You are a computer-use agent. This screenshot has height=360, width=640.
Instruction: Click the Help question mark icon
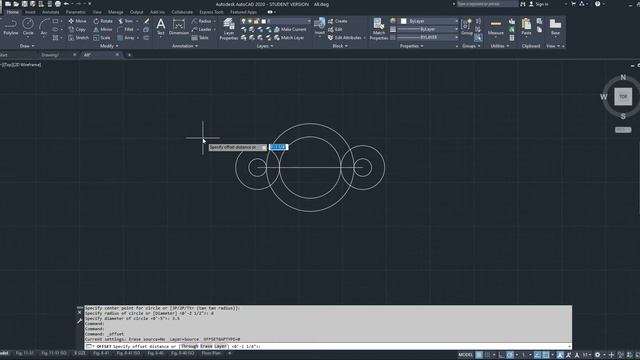point(598,4)
